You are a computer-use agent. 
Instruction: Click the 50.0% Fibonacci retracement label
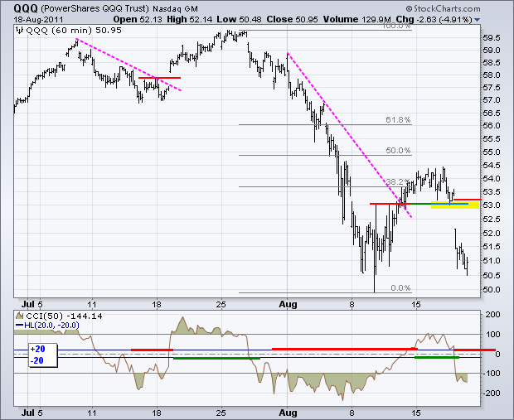398,151
